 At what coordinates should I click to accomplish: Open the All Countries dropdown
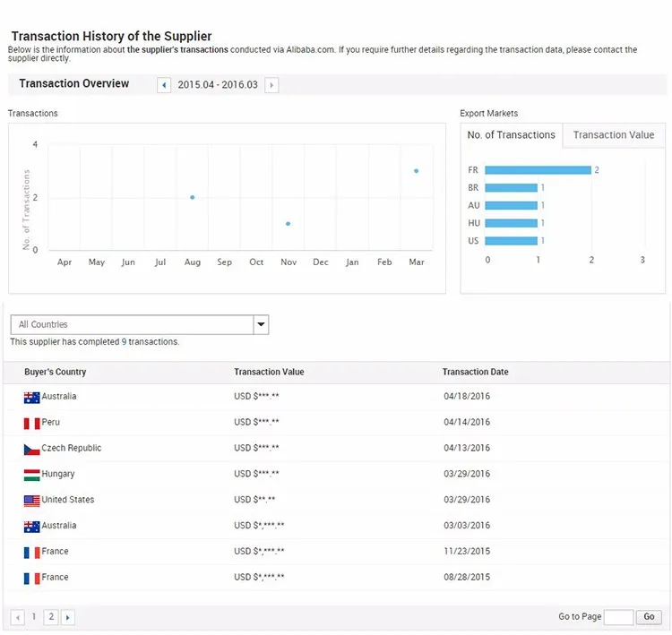[x=131, y=324]
